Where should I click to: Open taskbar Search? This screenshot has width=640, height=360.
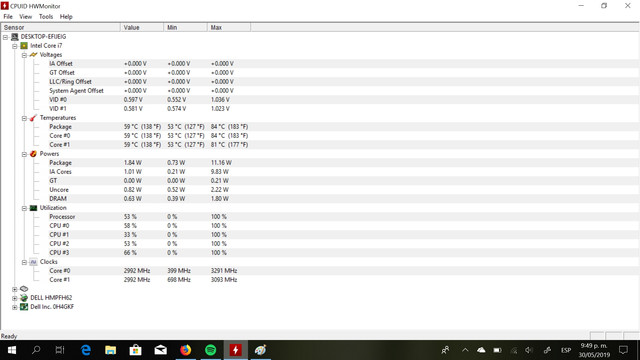tap(36, 350)
